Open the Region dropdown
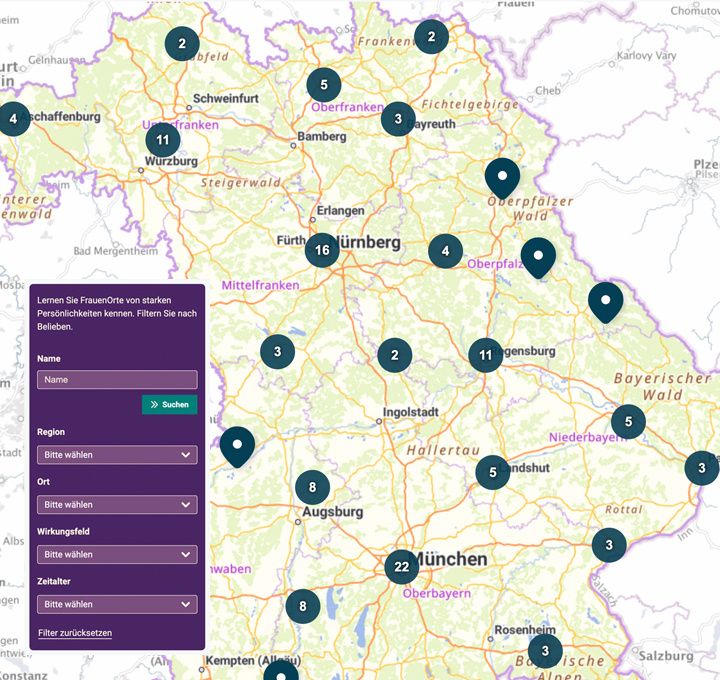The height and width of the screenshot is (680, 720). click(x=118, y=455)
